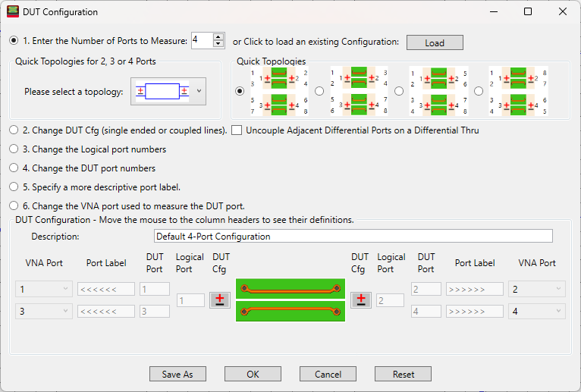Screen dimensions: 581x392
Task: Select option 6 Change the VNA port
Action: click(14, 205)
